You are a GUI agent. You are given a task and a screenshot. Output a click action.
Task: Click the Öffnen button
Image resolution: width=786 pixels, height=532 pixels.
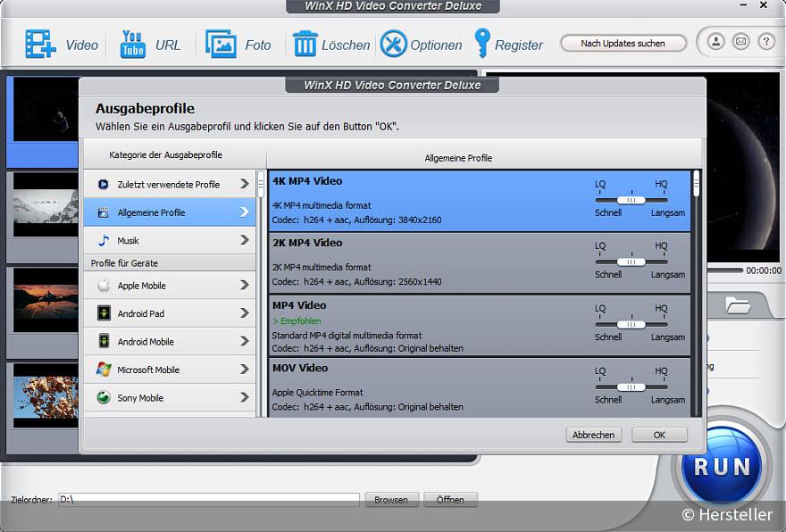450,500
